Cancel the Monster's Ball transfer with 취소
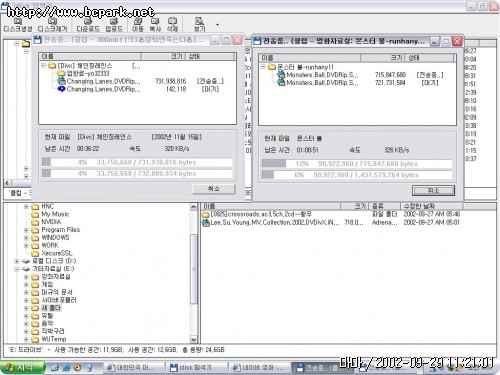Viewport: 500px width, 375px height. coord(433,190)
